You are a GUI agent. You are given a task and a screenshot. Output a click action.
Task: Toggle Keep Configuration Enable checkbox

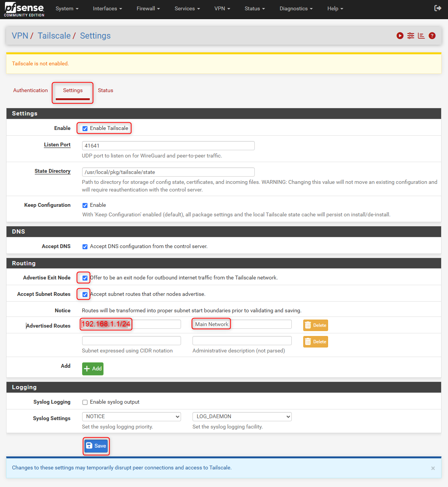click(x=85, y=205)
